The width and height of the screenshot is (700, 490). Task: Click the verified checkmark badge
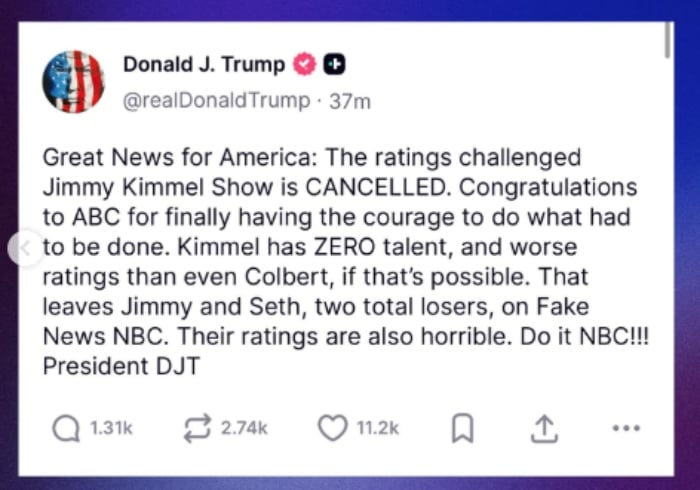[x=303, y=64]
